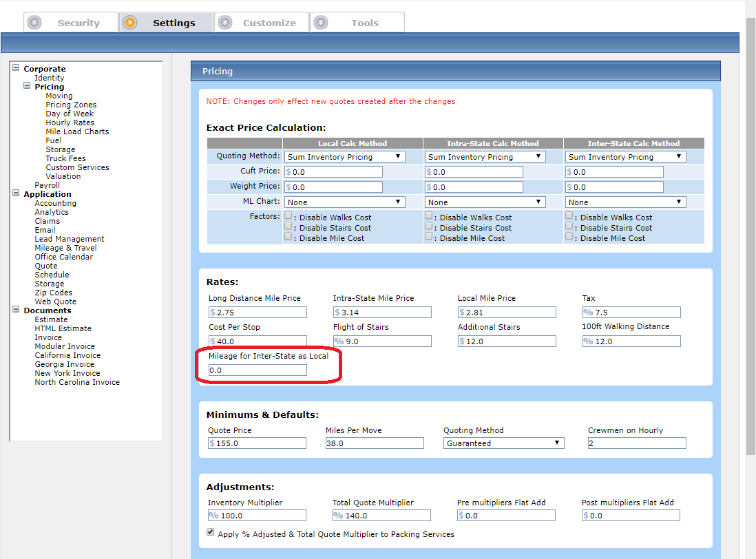This screenshot has width=756, height=559.
Task: Select Moving under Pricing
Action: 59,96
